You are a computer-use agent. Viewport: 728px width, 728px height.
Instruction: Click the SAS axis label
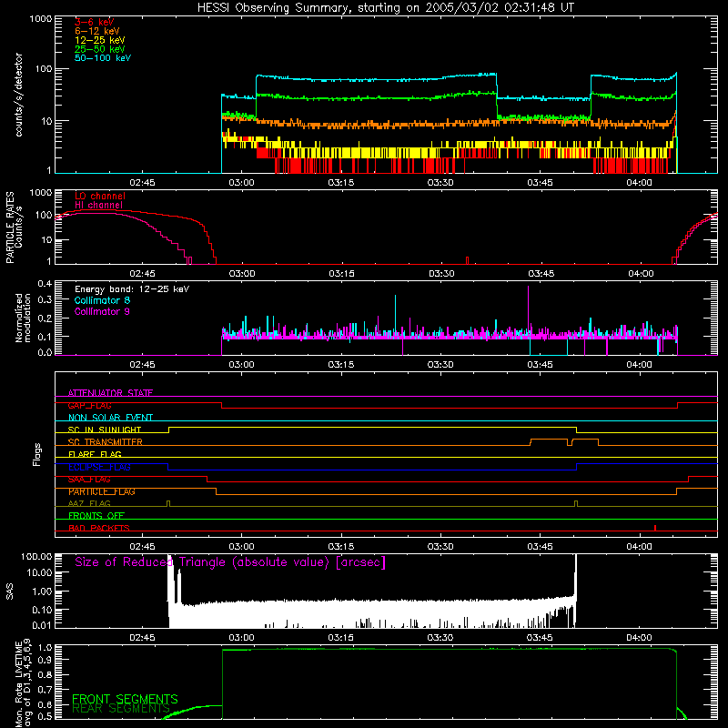10,591
